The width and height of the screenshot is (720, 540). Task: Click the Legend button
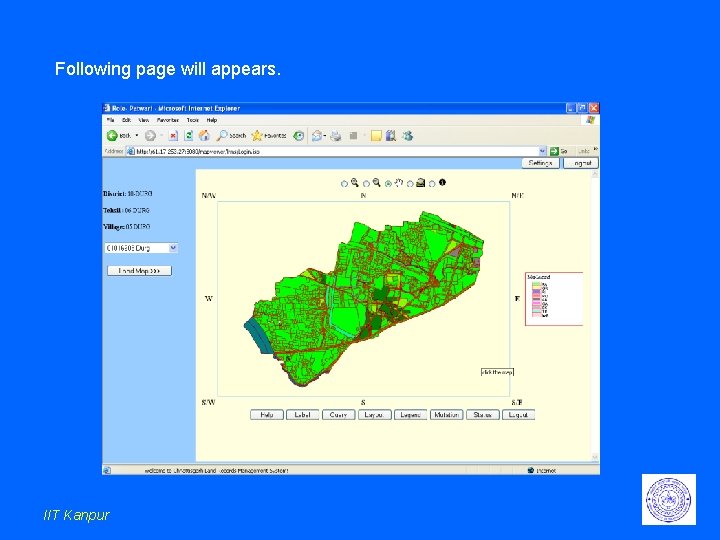coord(411,415)
